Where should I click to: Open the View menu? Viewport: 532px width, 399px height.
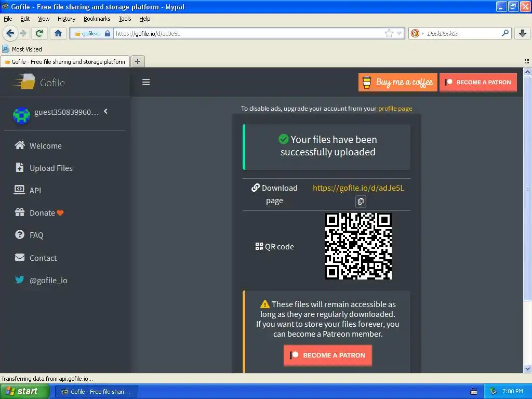coord(44,19)
